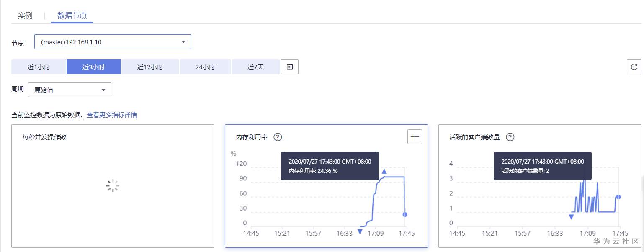The width and height of the screenshot is (644, 252).
Task: Select the 近7天 time range
Action: click(x=255, y=67)
